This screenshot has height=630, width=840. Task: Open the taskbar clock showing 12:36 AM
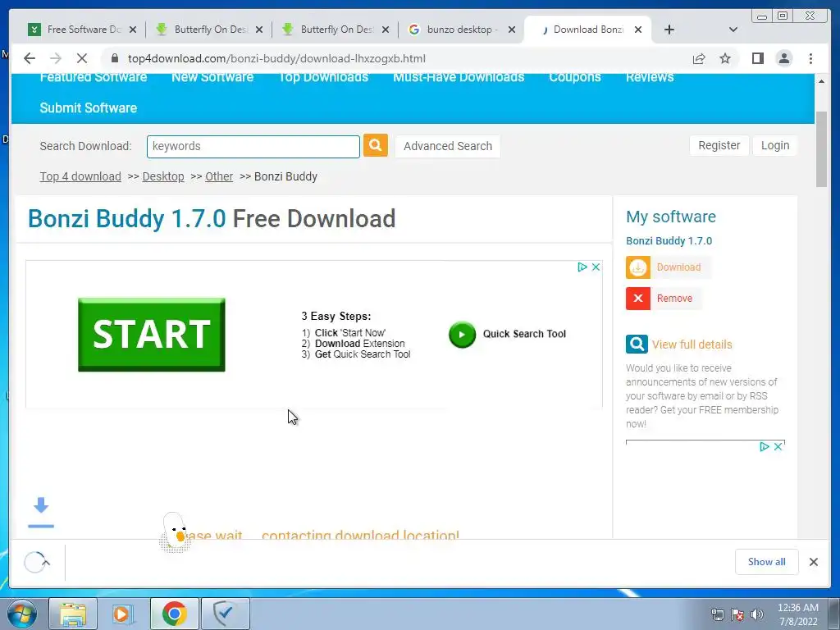coord(797,614)
